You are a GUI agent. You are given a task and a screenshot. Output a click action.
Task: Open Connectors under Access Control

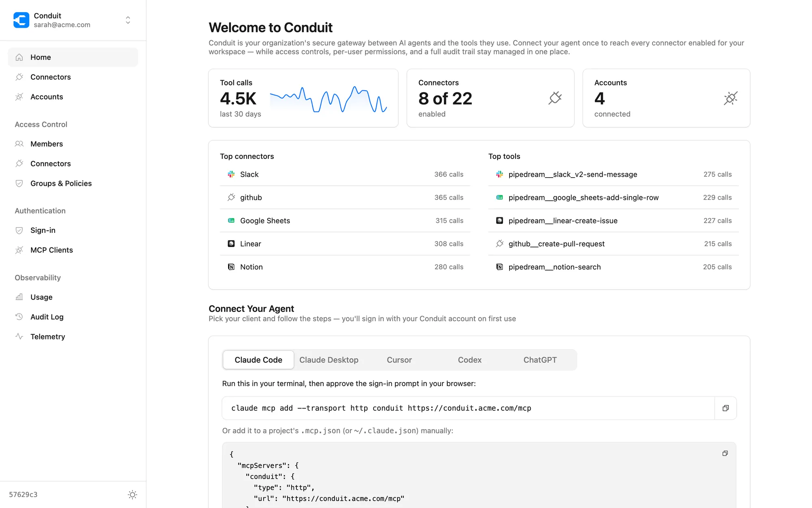point(73,163)
